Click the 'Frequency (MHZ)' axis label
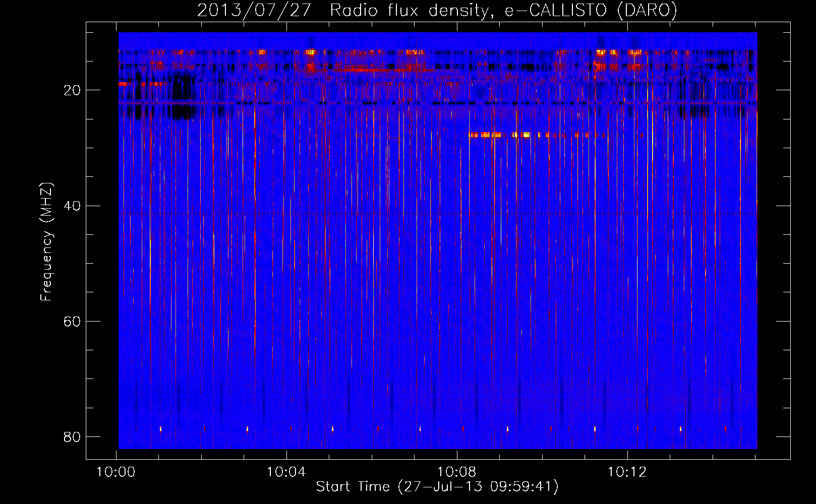The width and height of the screenshot is (816, 504). pyautogui.click(x=46, y=242)
